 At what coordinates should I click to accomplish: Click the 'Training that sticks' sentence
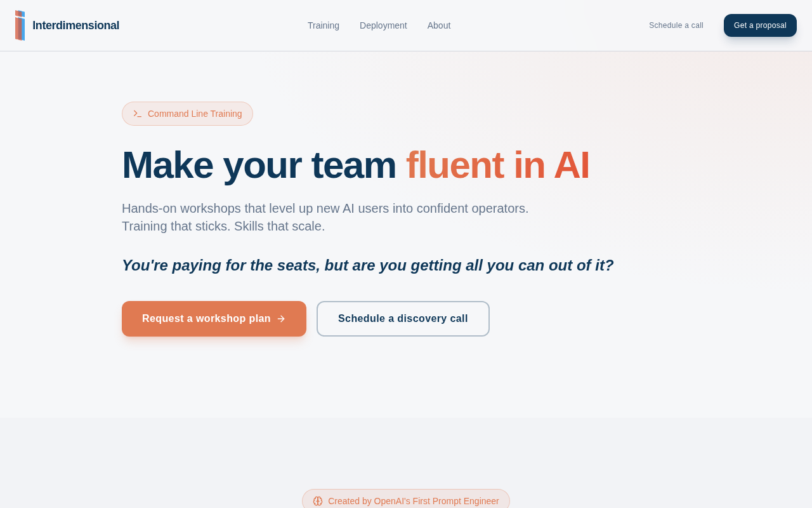point(176,226)
